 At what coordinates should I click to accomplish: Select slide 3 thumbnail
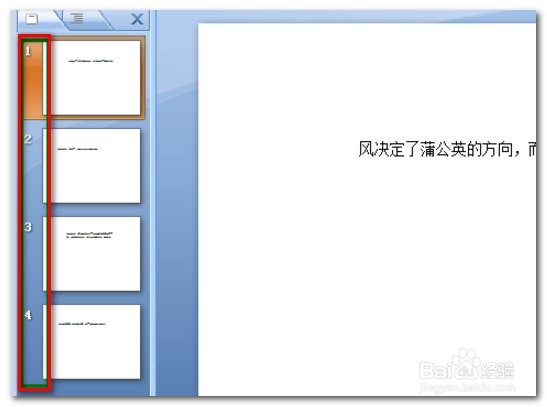point(92,254)
